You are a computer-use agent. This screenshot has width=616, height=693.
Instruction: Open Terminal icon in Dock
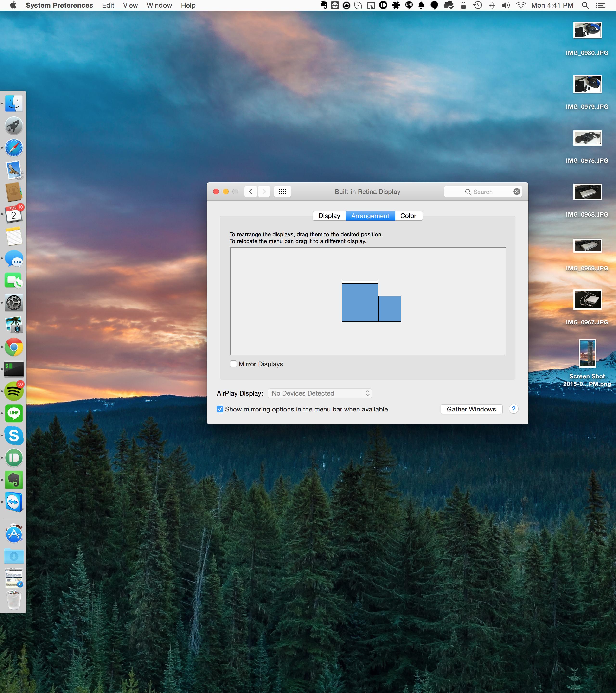(x=14, y=369)
